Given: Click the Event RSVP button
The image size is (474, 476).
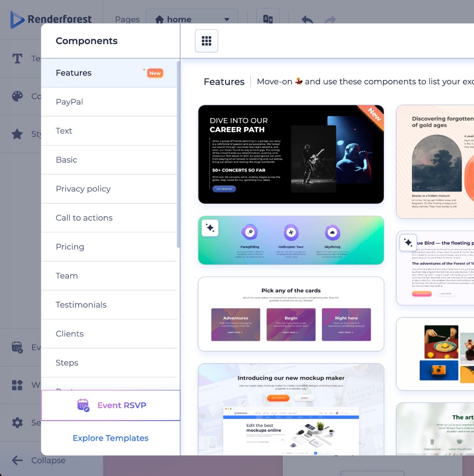Looking at the screenshot, I should click(x=111, y=405).
